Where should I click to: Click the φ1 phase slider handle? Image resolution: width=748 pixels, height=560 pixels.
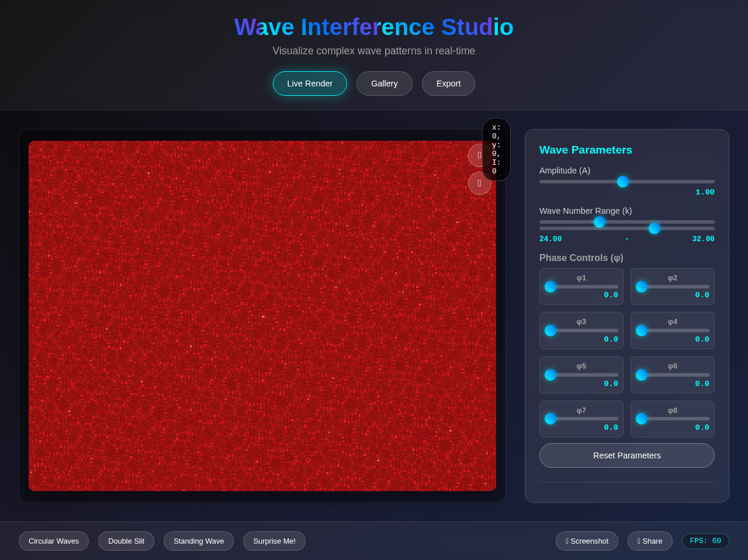click(x=550, y=287)
